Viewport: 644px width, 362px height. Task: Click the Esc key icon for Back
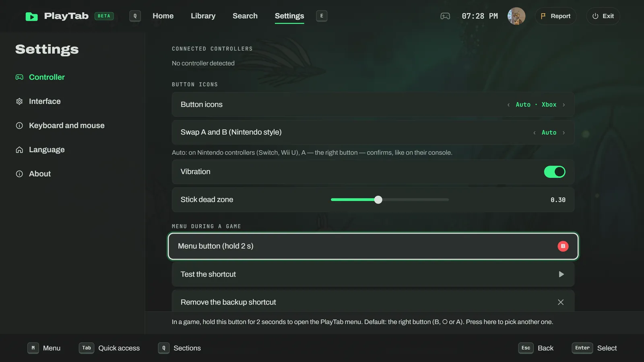526,348
